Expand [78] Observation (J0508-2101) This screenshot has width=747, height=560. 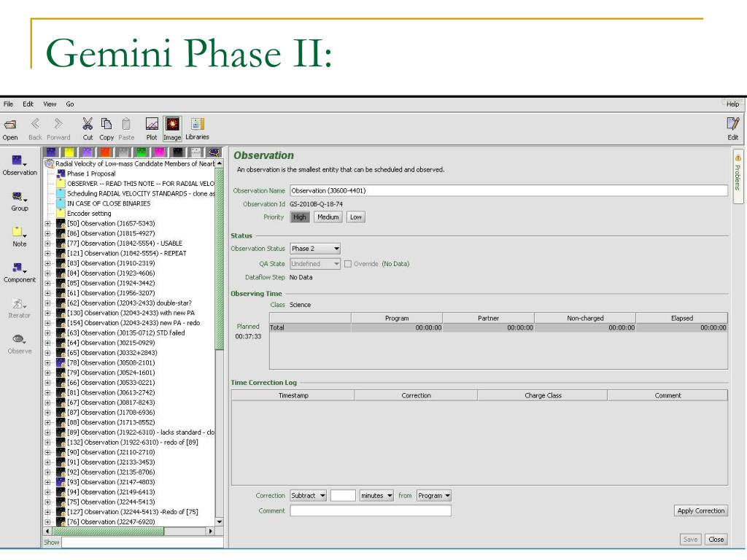click(x=47, y=363)
